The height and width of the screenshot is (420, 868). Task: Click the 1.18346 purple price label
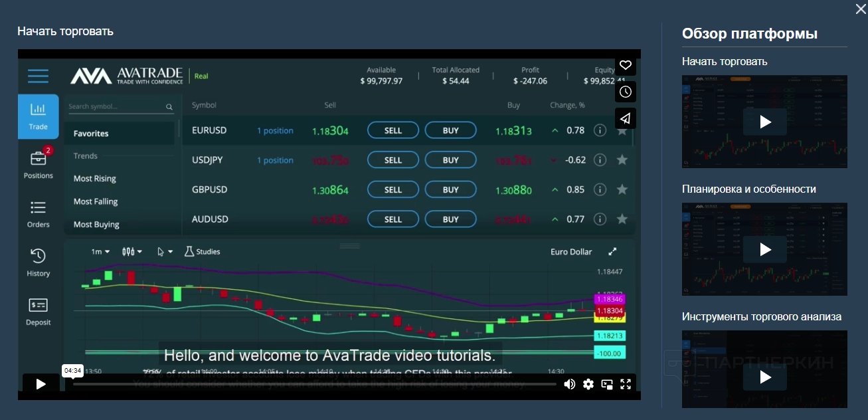tap(610, 300)
